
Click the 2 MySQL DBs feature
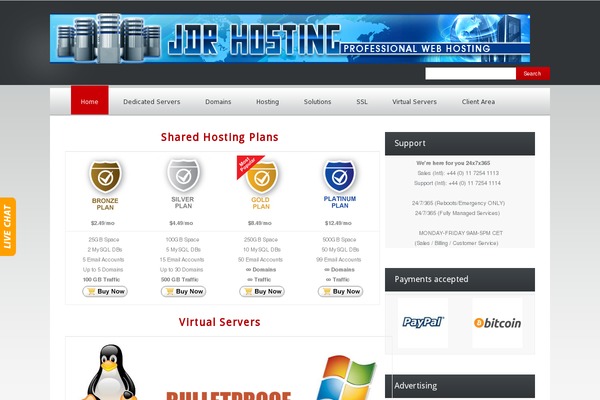coord(105,250)
